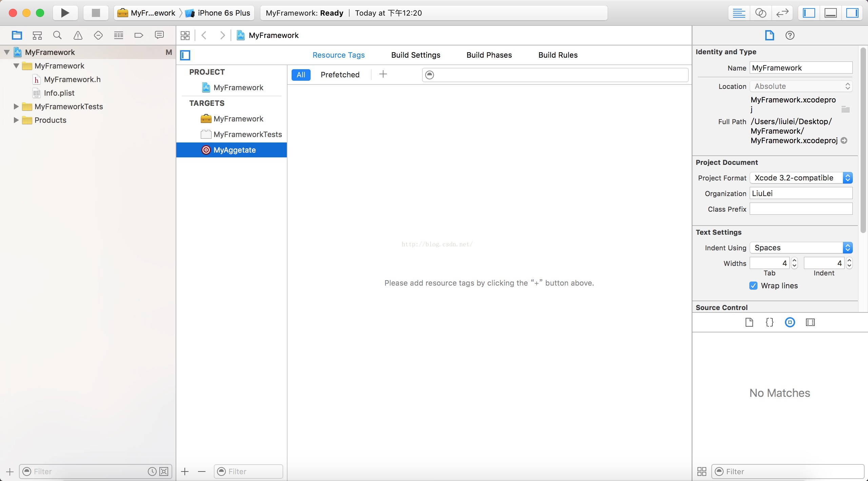The width and height of the screenshot is (868, 481).
Task: Switch to the Build Phases tab
Action: (x=489, y=55)
